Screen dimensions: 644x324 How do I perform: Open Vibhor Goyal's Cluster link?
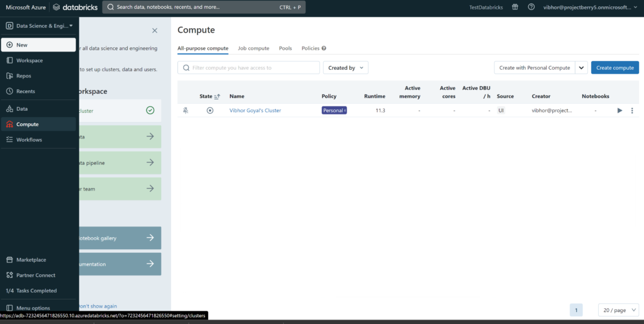coord(255,111)
